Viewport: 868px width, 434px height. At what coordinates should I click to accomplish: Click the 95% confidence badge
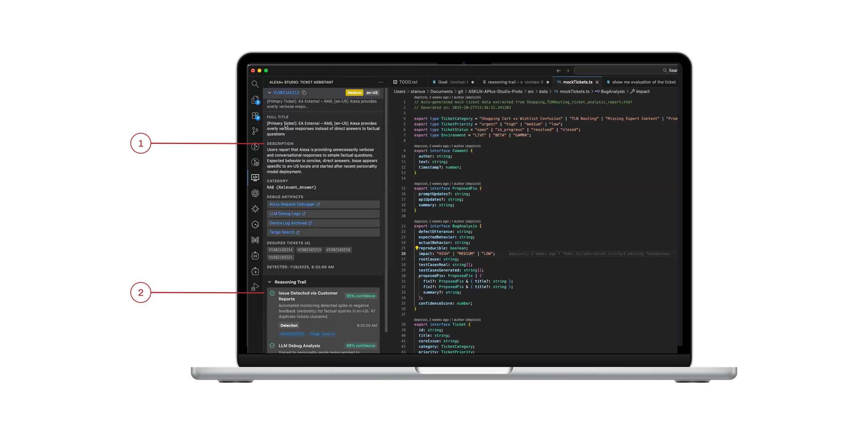361,296
